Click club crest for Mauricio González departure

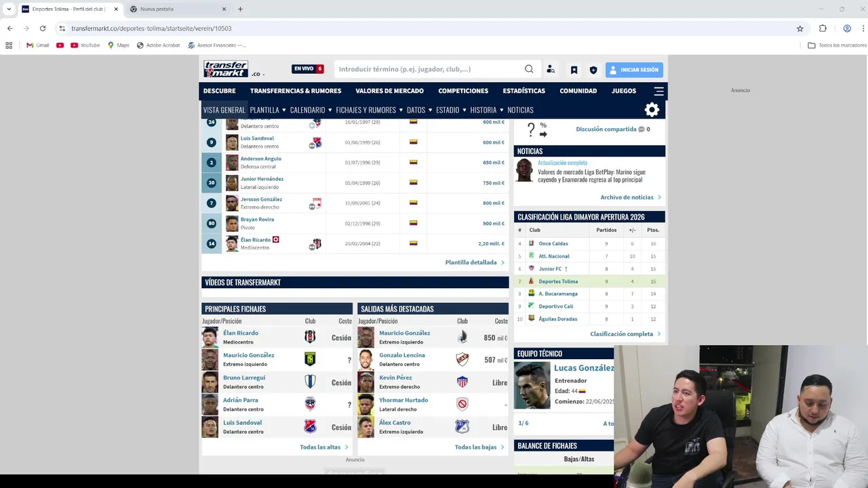pos(462,337)
